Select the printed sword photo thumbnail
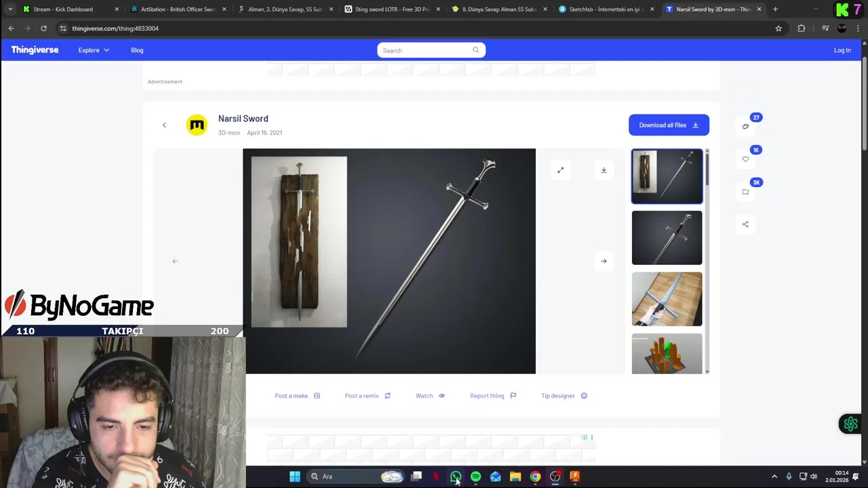This screenshot has height=488, width=868. coord(667,299)
